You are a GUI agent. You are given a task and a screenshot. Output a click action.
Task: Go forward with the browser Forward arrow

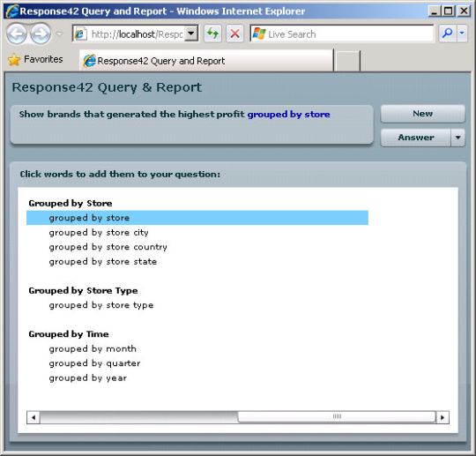(40, 34)
